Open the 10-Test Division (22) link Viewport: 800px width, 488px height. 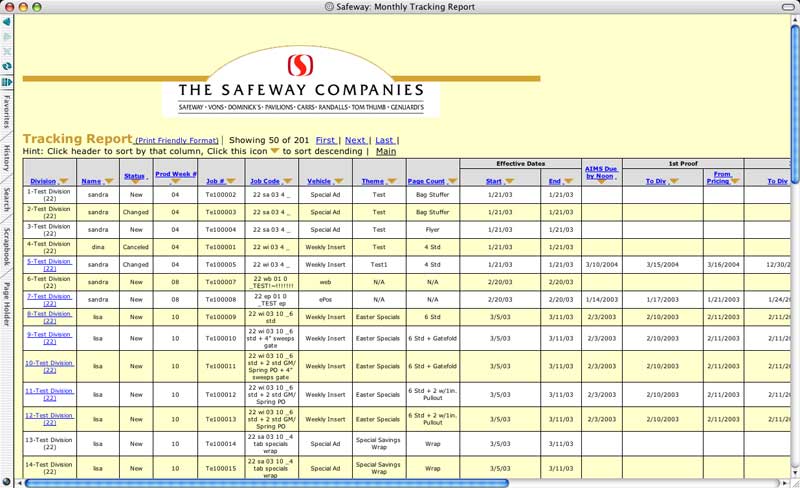49,367
